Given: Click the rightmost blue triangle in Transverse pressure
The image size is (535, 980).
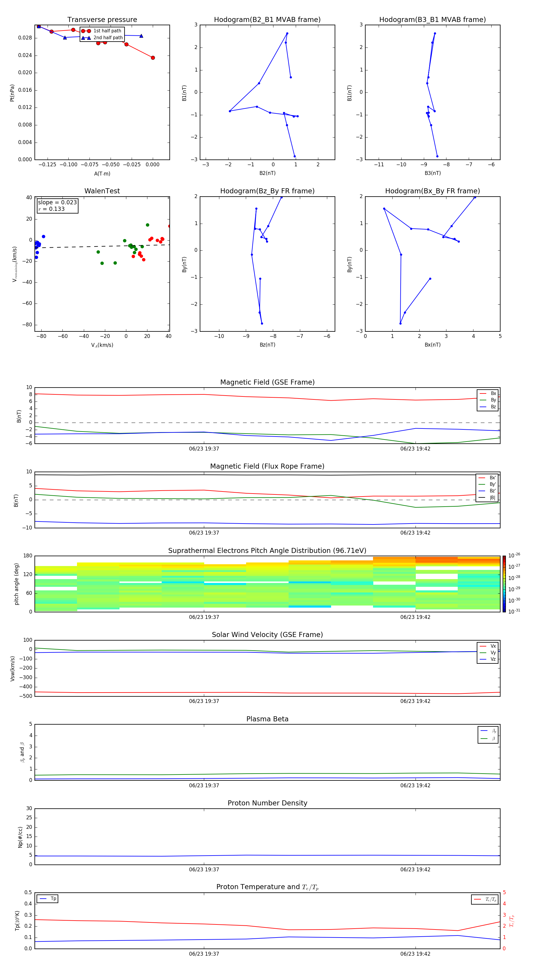Looking at the screenshot, I should coord(141,36).
